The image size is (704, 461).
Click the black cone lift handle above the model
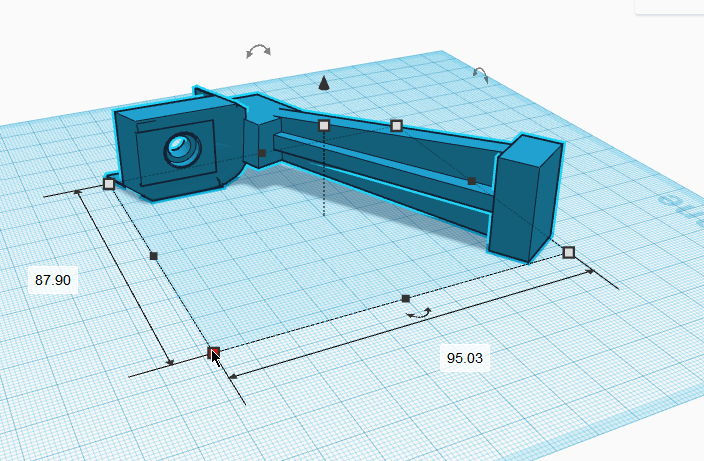point(324,83)
